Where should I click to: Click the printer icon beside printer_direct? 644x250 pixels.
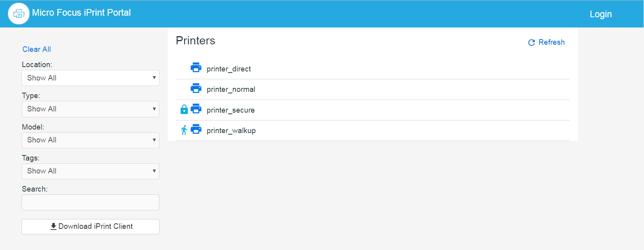click(x=196, y=68)
